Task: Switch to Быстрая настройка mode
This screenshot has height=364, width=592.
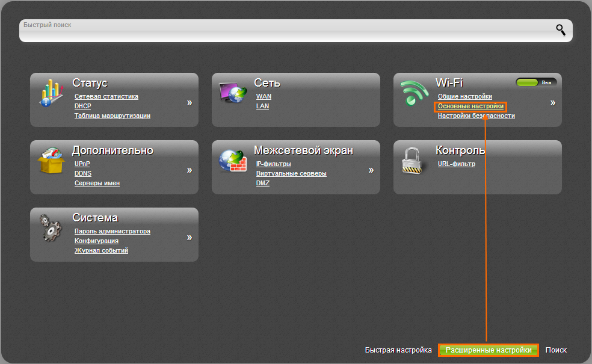Action: pyautogui.click(x=398, y=350)
